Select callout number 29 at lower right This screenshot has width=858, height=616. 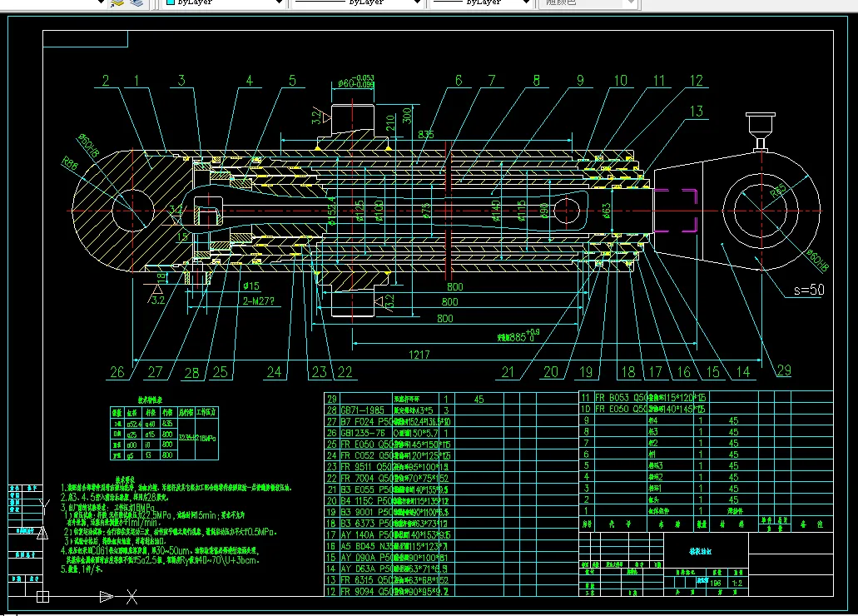pyautogui.click(x=784, y=370)
